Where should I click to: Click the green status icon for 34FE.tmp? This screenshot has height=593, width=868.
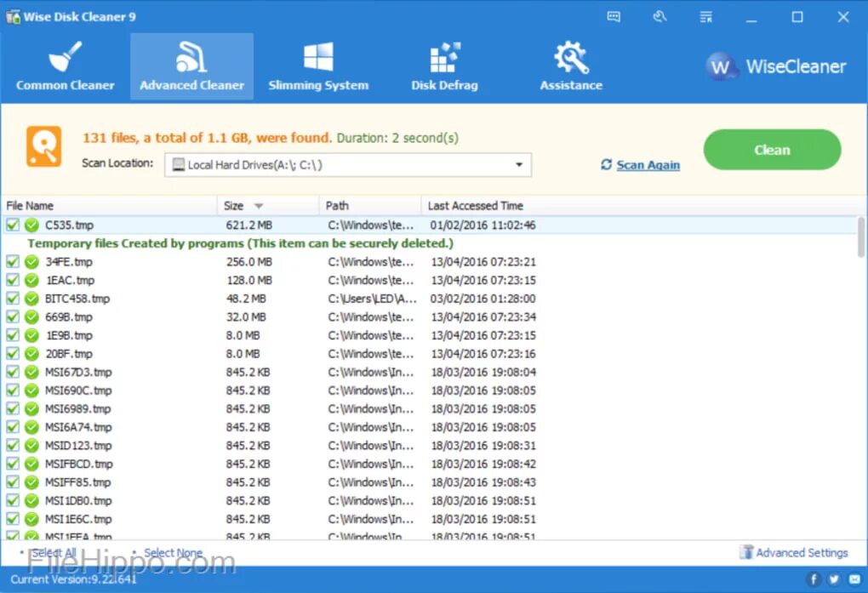point(32,261)
